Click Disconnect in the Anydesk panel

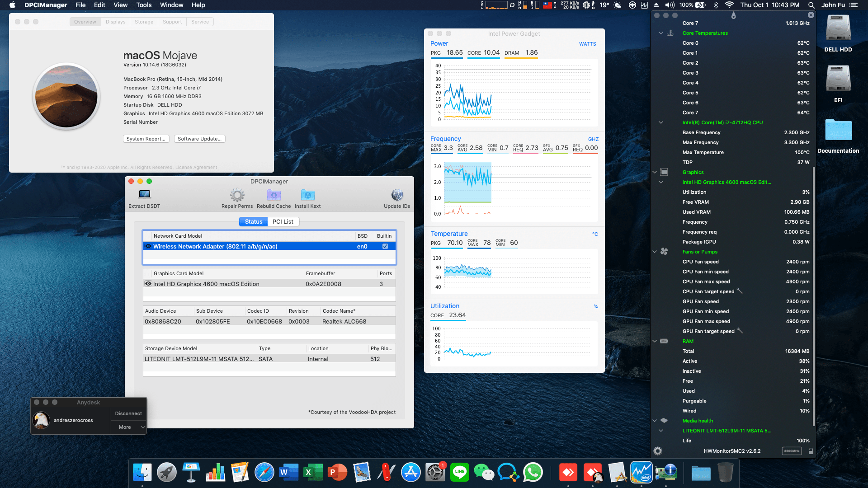[x=128, y=413]
